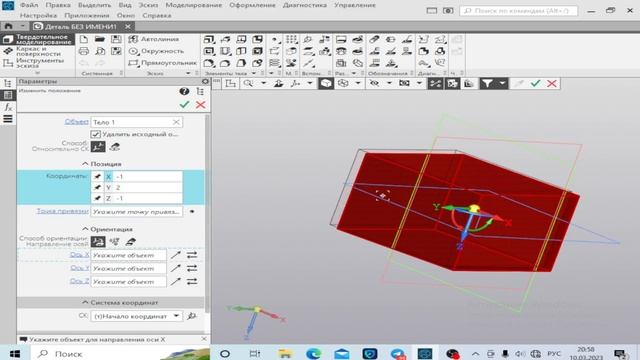The image size is (640, 360).
Task: Open the Справка menu
Action: click(x=157, y=16)
